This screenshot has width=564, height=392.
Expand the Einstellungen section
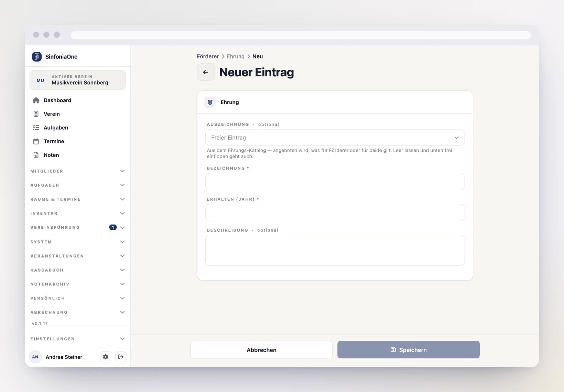pyautogui.click(x=78, y=339)
